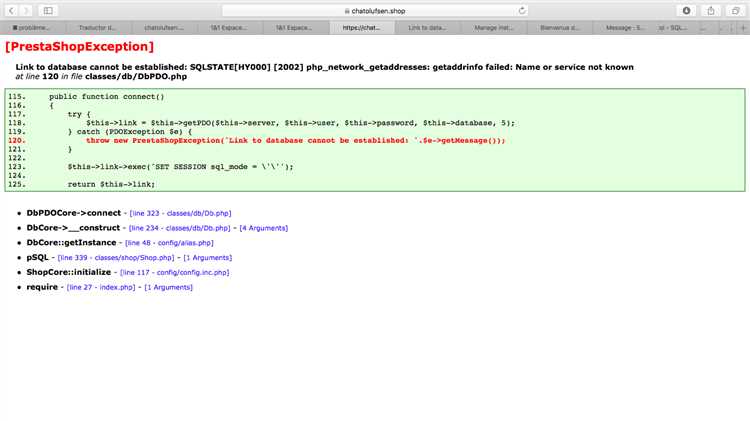Open the Share menu icon

click(x=711, y=11)
